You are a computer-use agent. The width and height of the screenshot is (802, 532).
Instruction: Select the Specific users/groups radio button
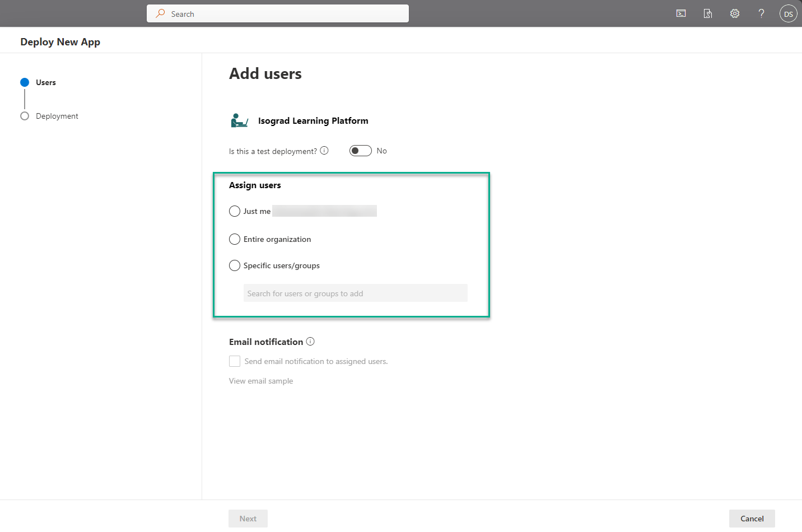coord(235,265)
